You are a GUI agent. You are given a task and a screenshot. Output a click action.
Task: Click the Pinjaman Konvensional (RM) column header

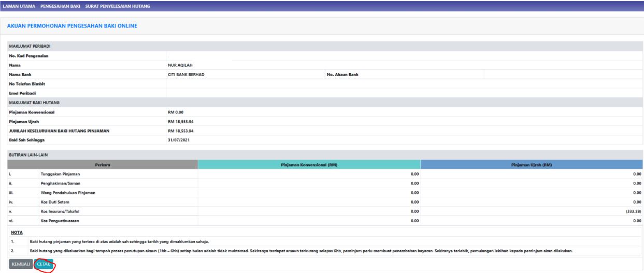pos(309,165)
